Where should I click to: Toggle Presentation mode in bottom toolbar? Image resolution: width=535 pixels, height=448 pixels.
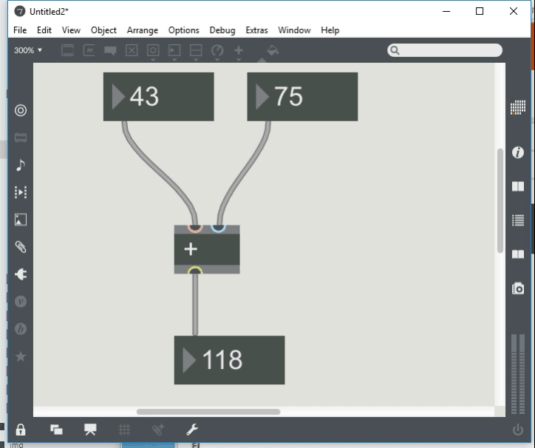90,430
